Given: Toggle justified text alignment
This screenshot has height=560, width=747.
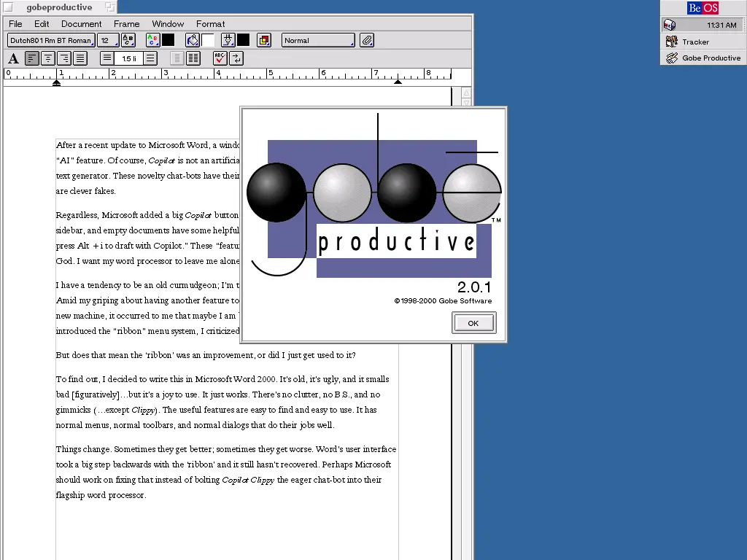Looking at the screenshot, I should [x=80, y=58].
